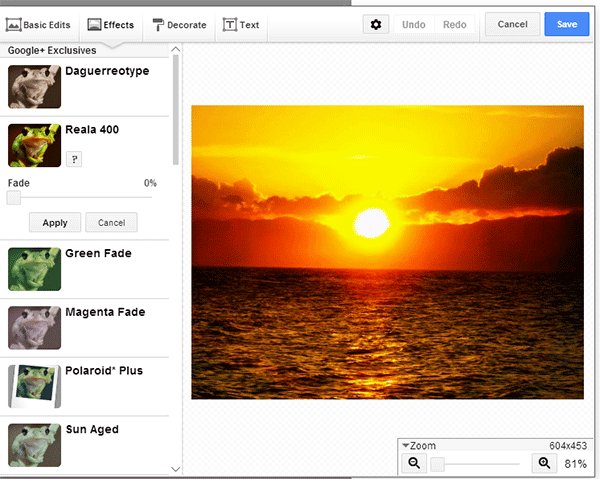The image size is (600, 479).
Task: Click the Zoom slider handle
Action: tap(437, 464)
